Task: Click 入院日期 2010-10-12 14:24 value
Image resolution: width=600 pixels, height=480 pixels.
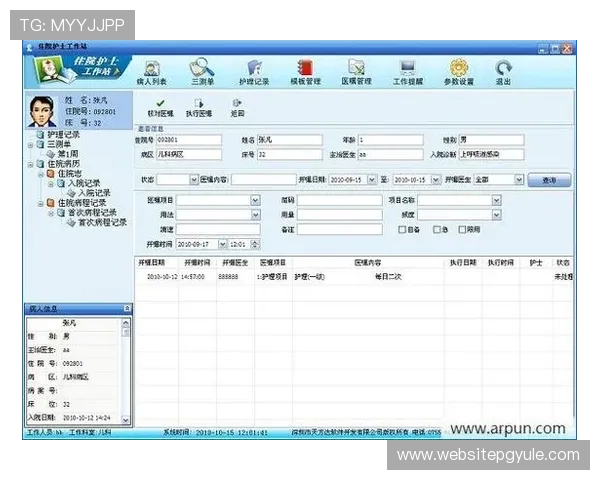Action: click(x=86, y=418)
